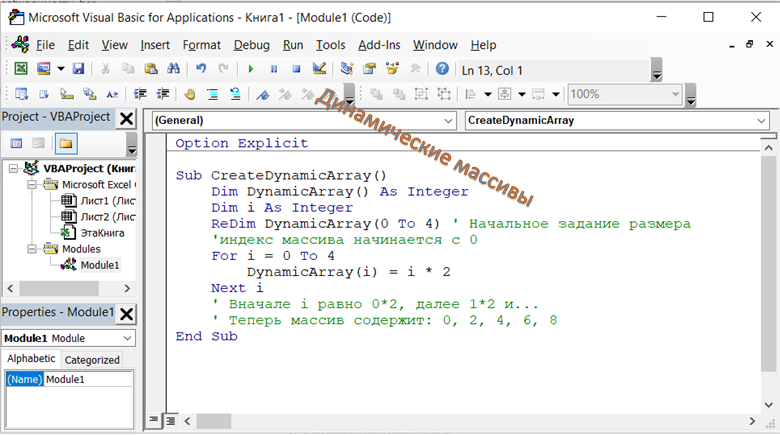This screenshot has width=780, height=435.
Task: Click the Indent icon in Edit toolbar
Action: coord(140,94)
